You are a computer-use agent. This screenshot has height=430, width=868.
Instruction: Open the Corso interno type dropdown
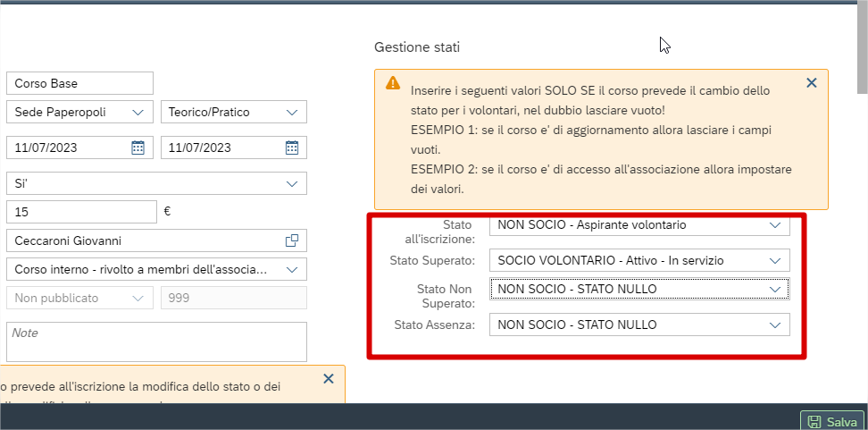(x=292, y=269)
